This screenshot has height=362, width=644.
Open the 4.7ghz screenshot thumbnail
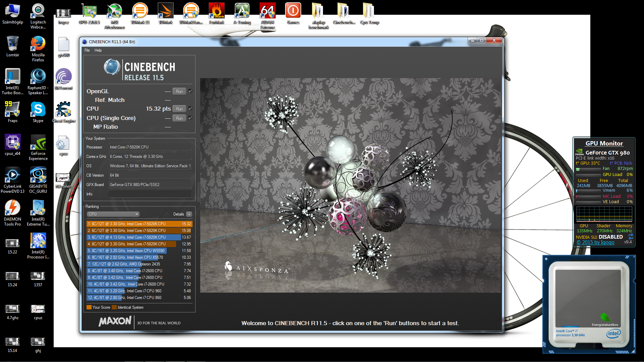pyautogui.click(x=13, y=312)
